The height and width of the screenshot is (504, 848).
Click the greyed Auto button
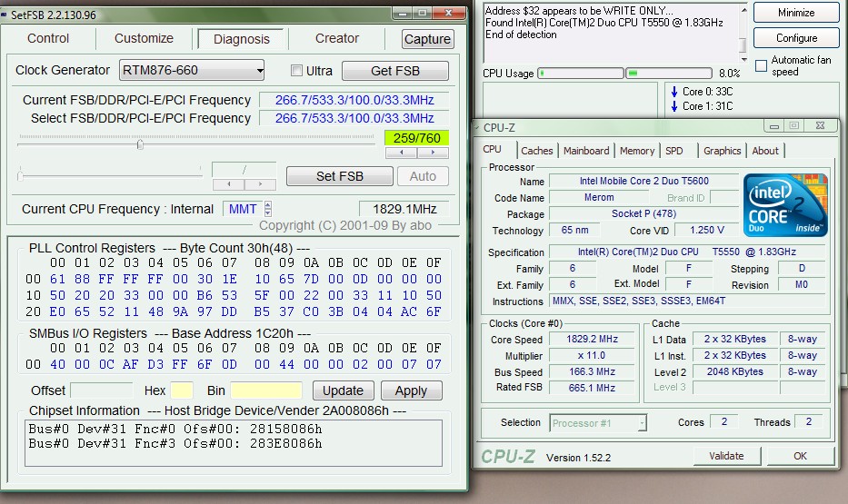coord(423,176)
